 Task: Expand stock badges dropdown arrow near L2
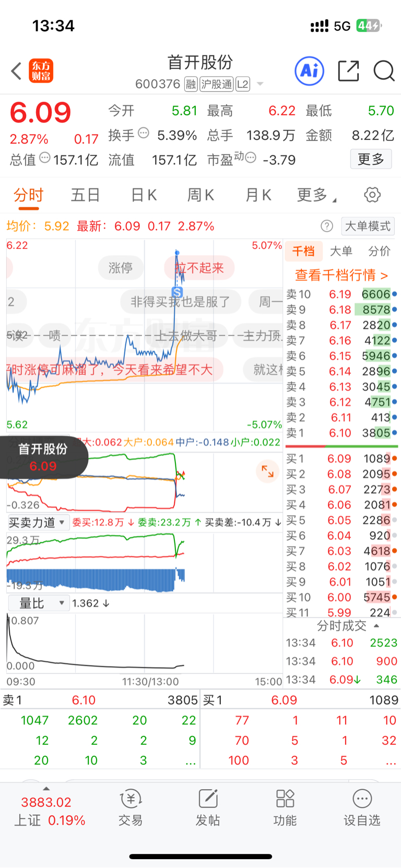(260, 84)
